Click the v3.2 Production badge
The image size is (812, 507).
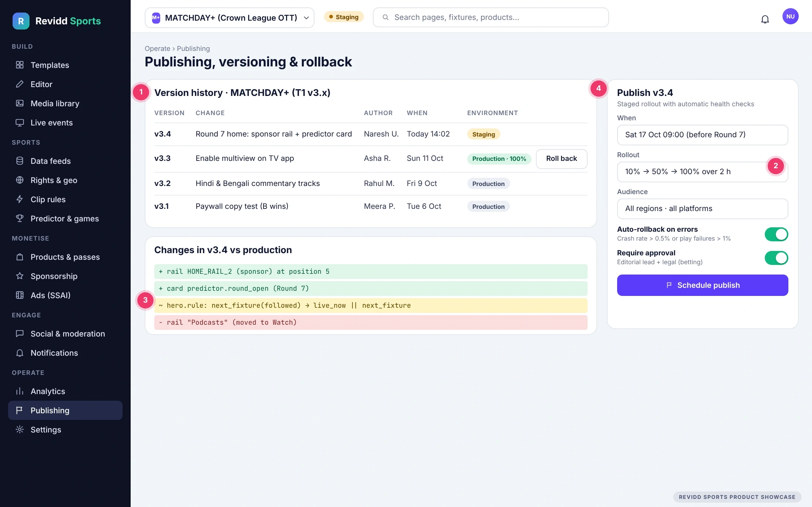[488, 184]
